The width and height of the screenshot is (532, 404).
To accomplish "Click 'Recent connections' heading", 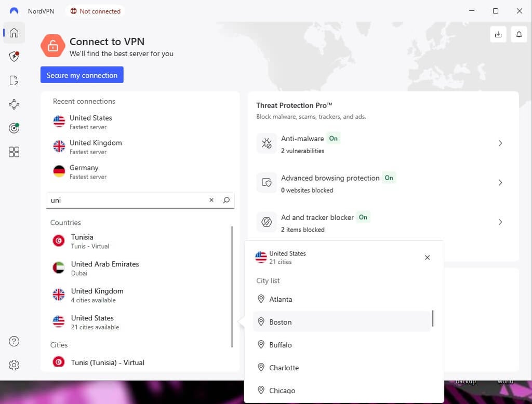I will click(x=84, y=101).
